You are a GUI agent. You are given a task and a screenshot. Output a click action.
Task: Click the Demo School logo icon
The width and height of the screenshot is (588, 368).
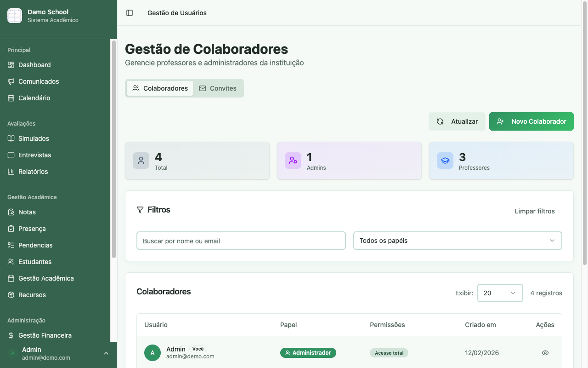tap(15, 16)
